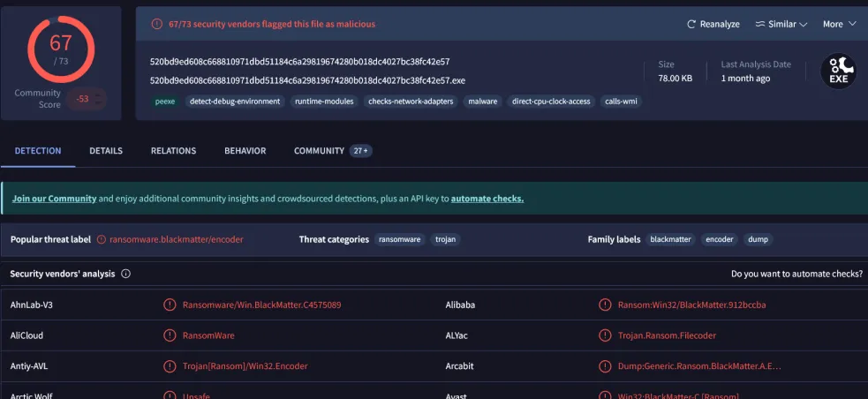Click the 78.00 KB size value

pyautogui.click(x=675, y=79)
